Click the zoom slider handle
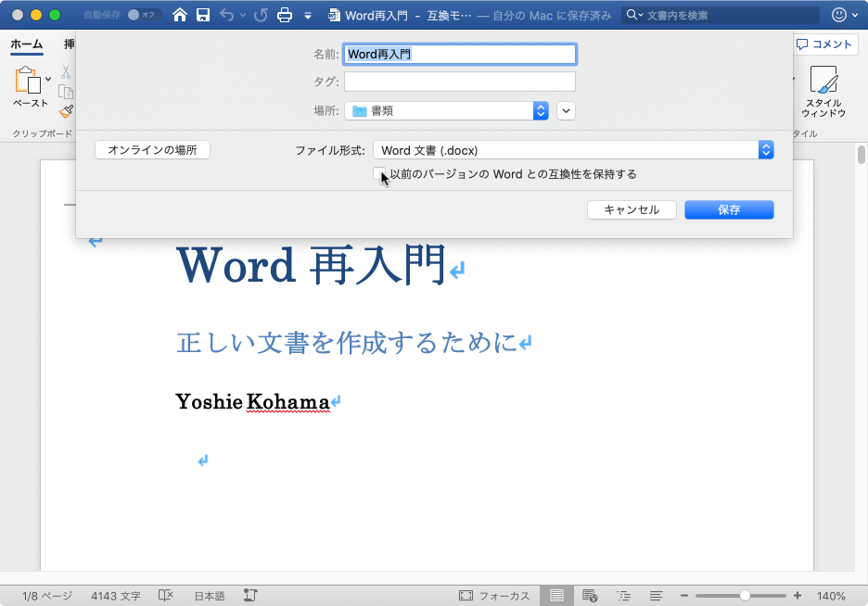Image resolution: width=868 pixels, height=606 pixels. pos(745,596)
